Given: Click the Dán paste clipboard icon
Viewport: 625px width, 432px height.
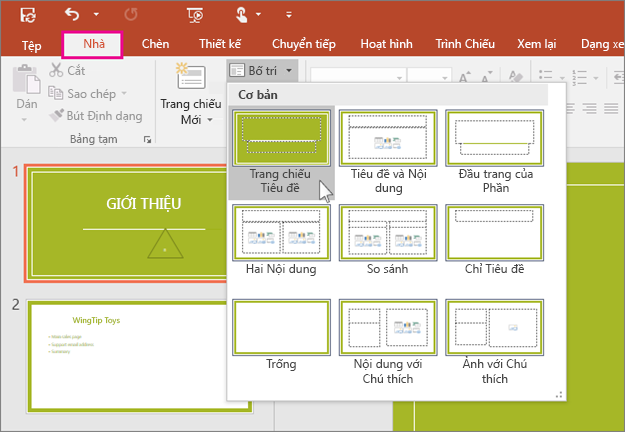Looking at the screenshot, I should (26, 80).
